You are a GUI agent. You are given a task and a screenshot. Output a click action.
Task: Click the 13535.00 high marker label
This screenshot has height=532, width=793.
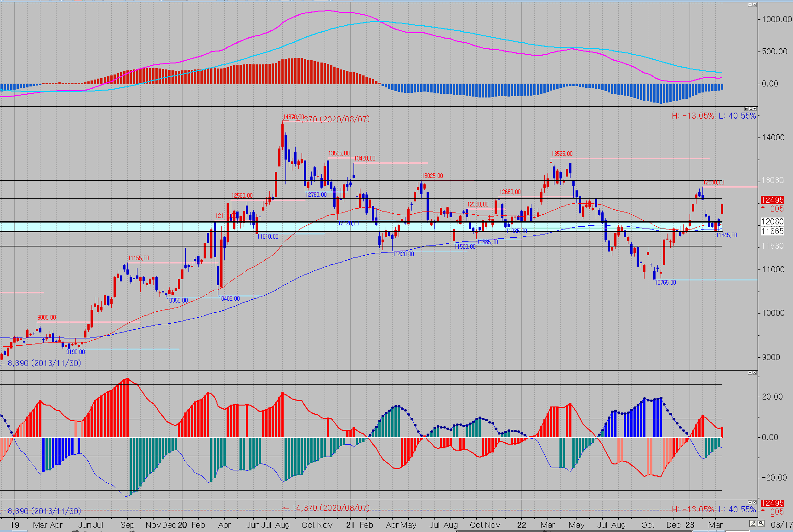coord(339,154)
